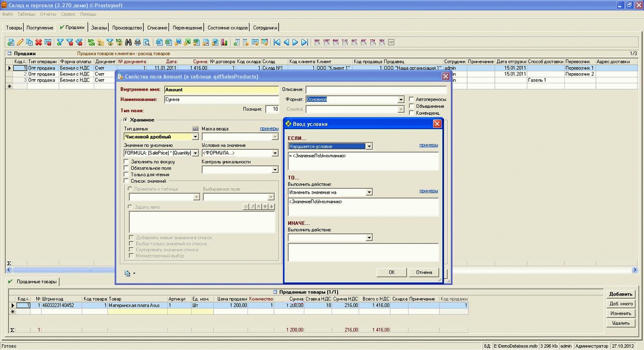Open the SQL query filter icon
The width and height of the screenshot is (644, 350).
(119, 42)
